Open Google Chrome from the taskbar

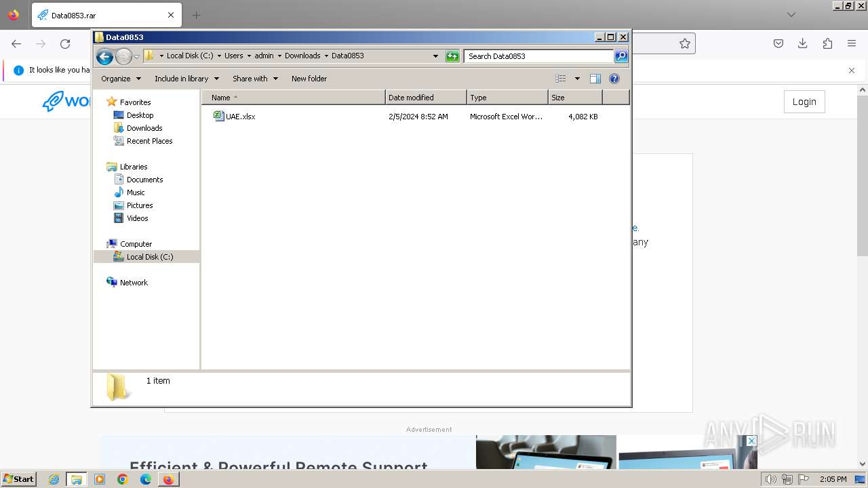click(123, 479)
